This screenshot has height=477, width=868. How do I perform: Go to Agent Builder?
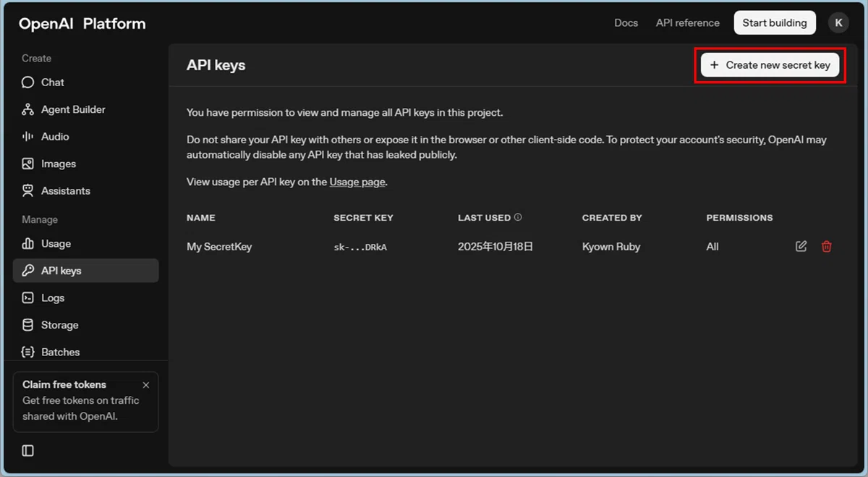coord(85,109)
